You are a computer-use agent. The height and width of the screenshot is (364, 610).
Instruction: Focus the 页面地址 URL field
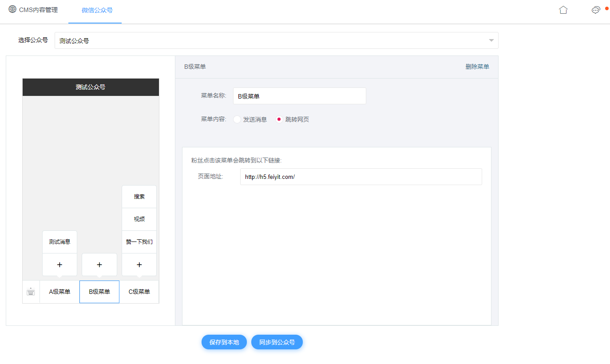pyautogui.click(x=361, y=177)
